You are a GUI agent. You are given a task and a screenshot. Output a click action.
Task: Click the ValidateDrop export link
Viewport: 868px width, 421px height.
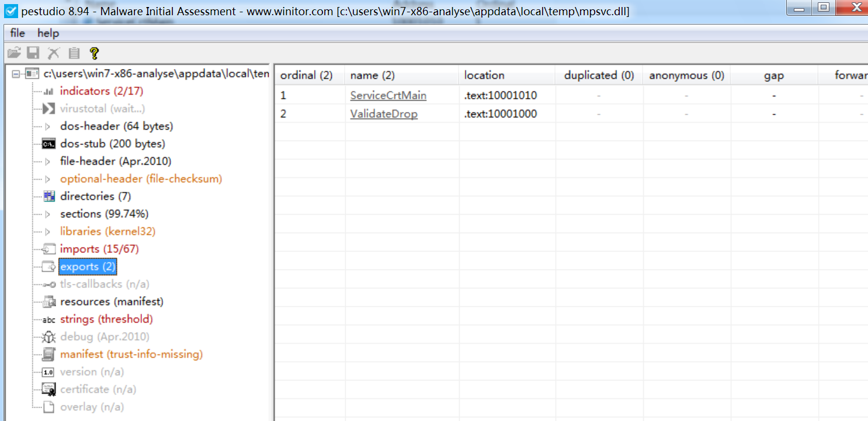384,114
